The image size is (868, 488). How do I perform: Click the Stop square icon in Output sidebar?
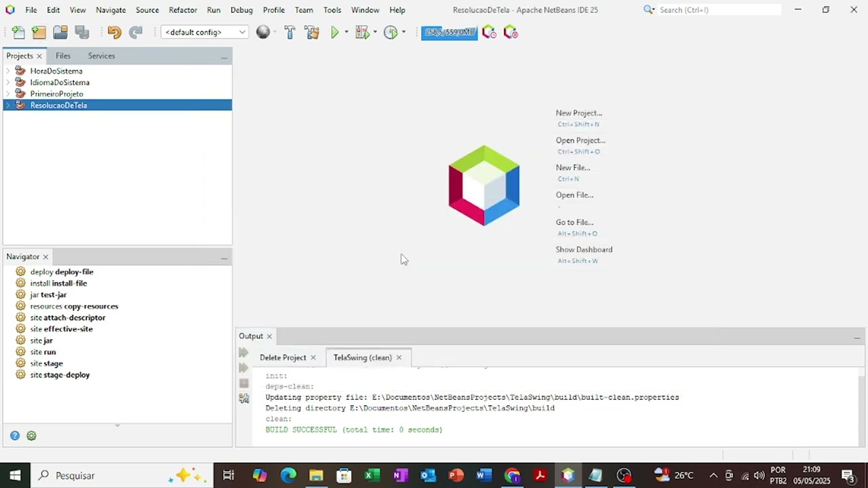pyautogui.click(x=244, y=384)
